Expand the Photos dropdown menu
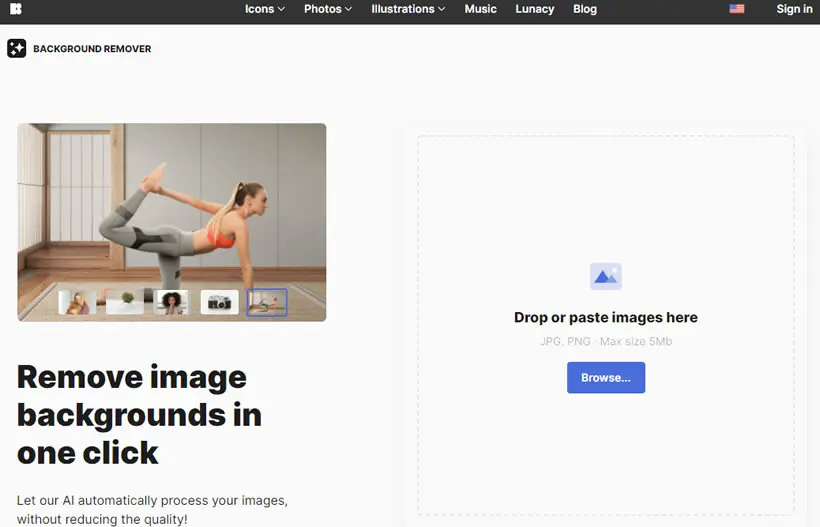Screen dimensions: 820x527 tap(328, 9)
